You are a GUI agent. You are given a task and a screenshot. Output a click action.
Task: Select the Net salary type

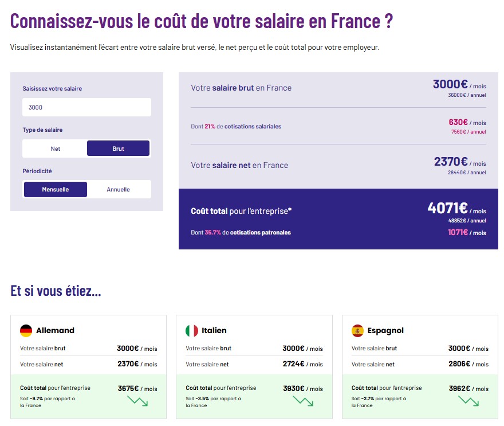coord(55,148)
